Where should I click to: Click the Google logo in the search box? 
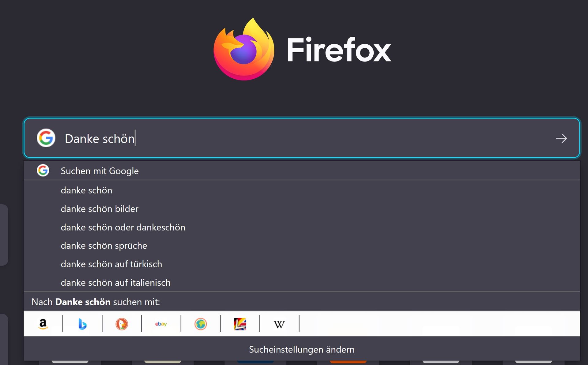click(x=46, y=138)
